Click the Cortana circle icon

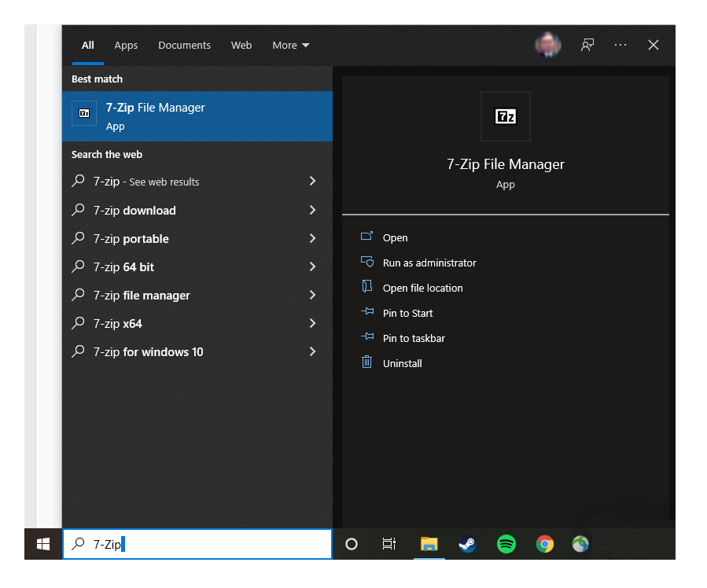(351, 544)
